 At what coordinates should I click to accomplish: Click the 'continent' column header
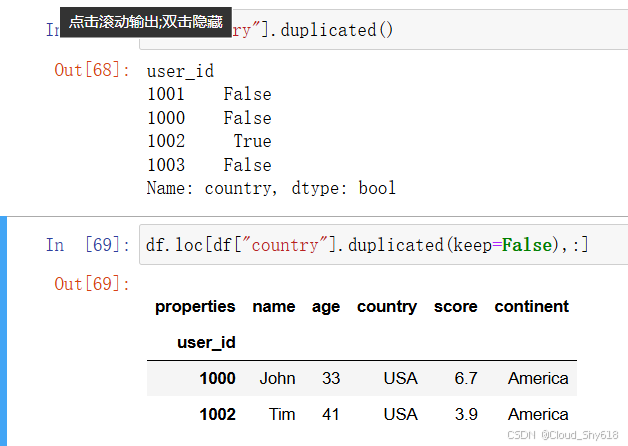point(531,307)
